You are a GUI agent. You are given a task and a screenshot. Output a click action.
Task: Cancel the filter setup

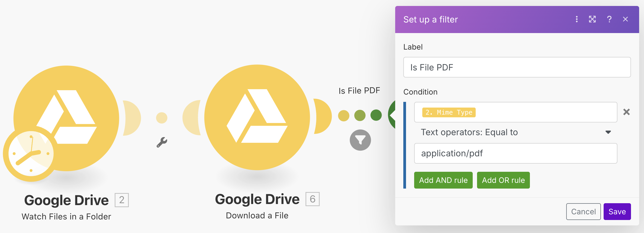coord(583,212)
